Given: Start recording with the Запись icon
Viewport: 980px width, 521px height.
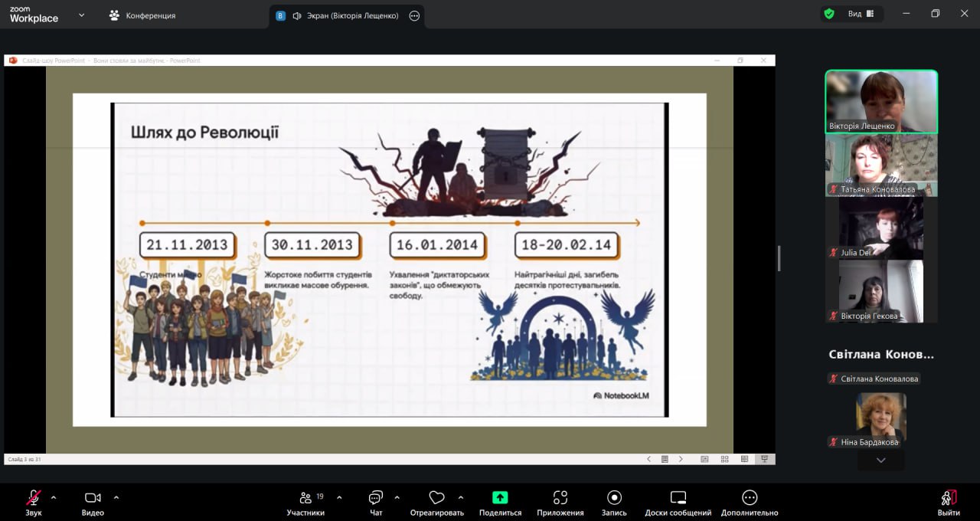Looking at the screenshot, I should [x=614, y=498].
